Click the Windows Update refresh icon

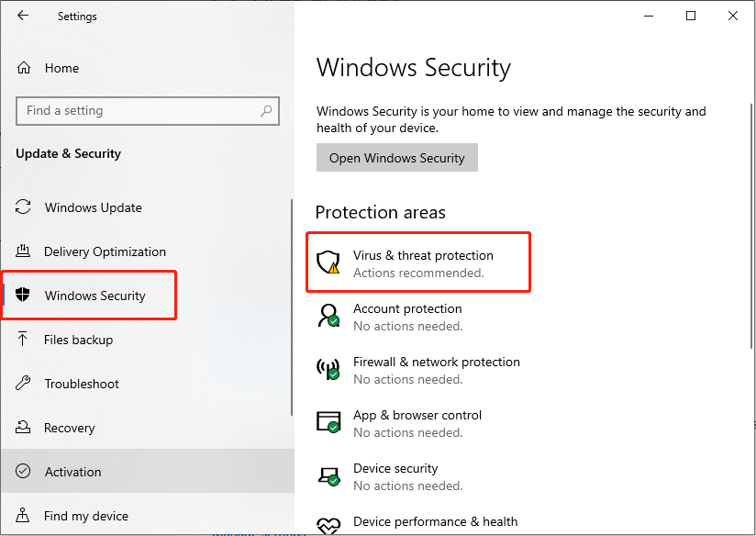(23, 207)
